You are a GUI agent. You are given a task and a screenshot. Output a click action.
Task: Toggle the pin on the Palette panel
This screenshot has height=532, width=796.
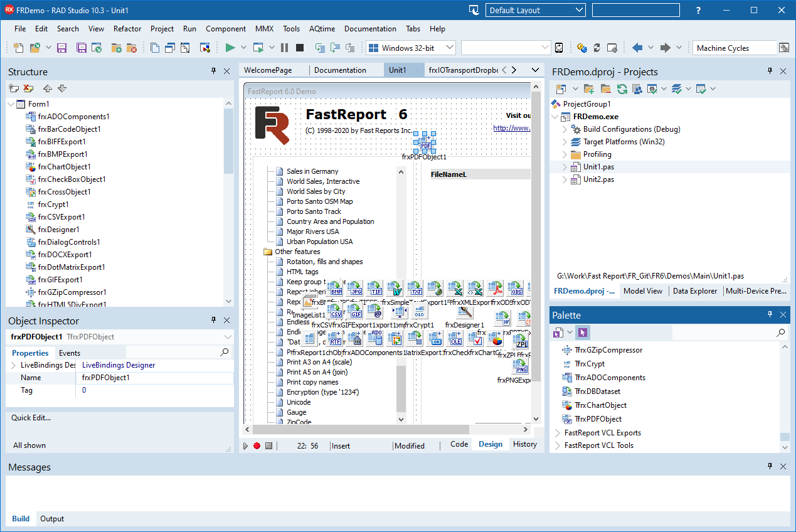770,315
